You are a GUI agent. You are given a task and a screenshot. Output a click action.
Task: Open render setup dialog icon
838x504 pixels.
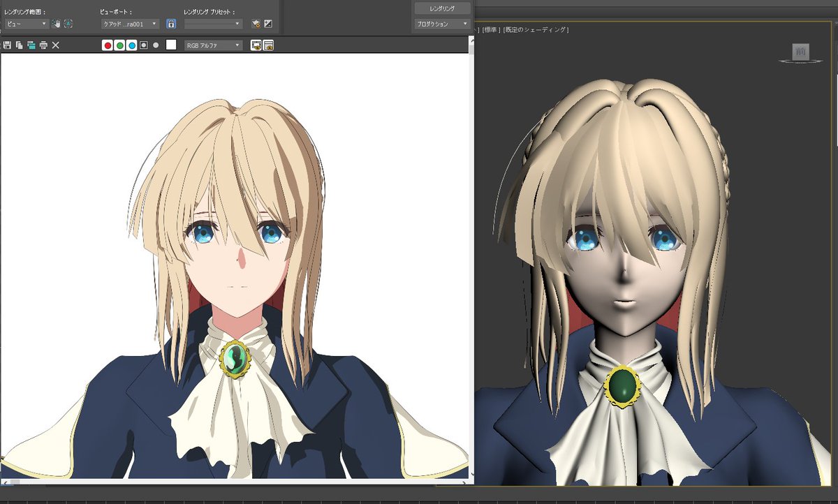point(256,24)
